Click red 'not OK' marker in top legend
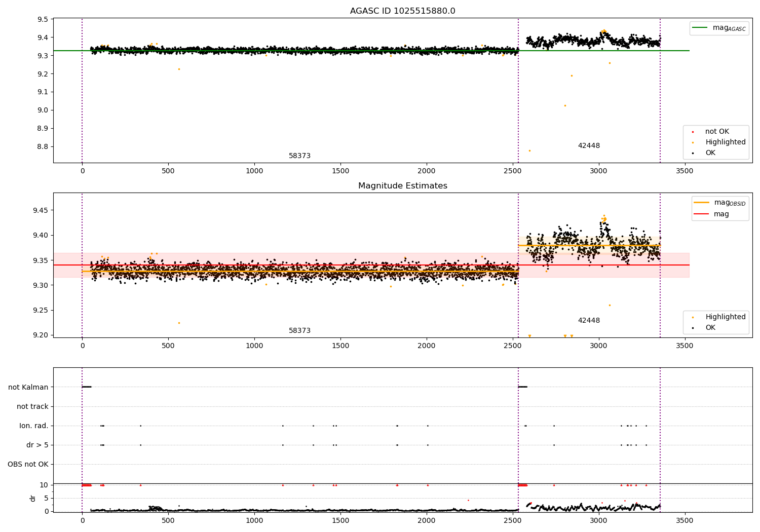 (x=693, y=132)
